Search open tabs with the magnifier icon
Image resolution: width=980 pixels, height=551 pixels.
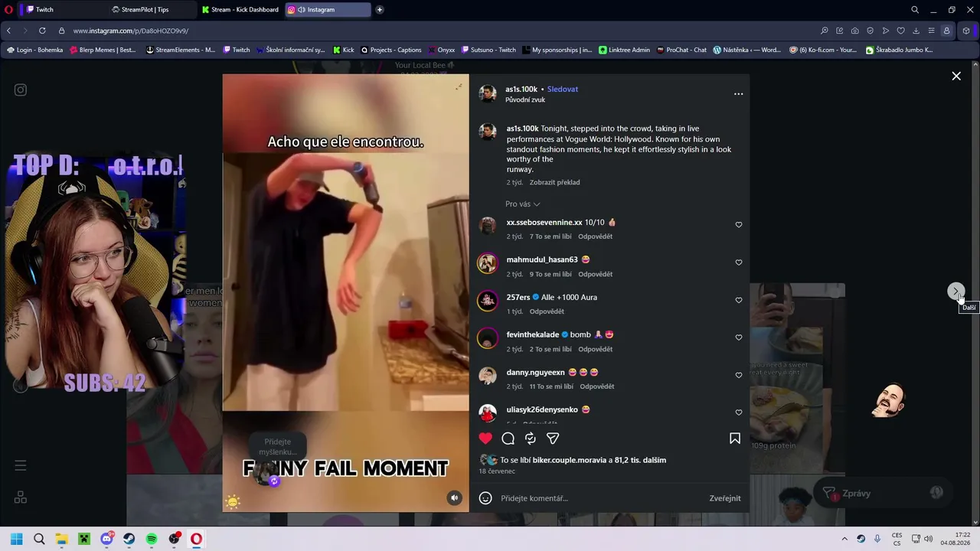[x=915, y=10]
